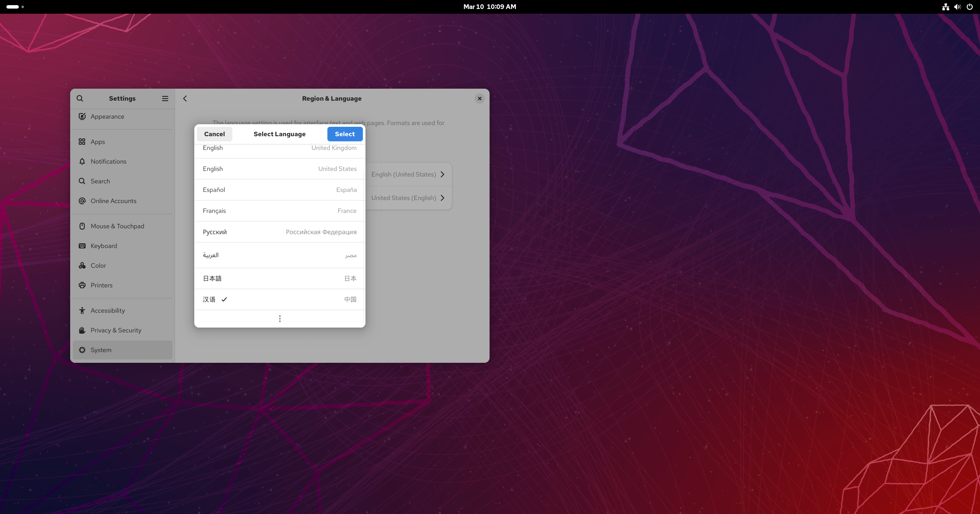Open Apps settings label

(98, 142)
